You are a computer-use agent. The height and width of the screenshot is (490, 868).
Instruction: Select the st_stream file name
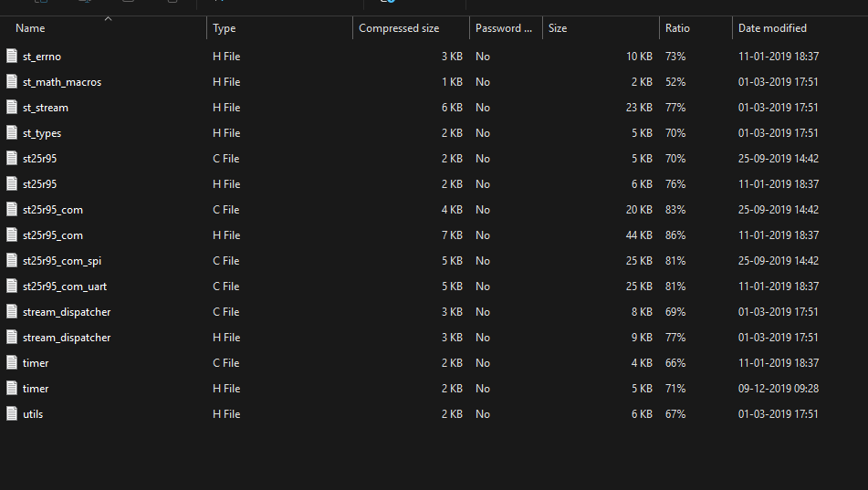(x=46, y=108)
